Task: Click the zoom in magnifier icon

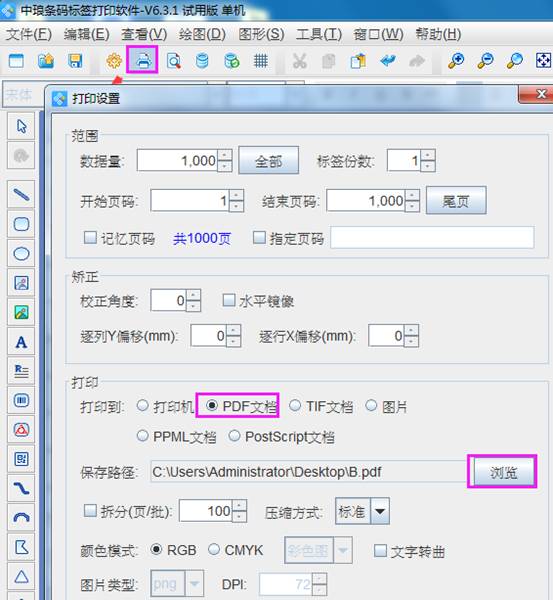Action: click(x=456, y=60)
